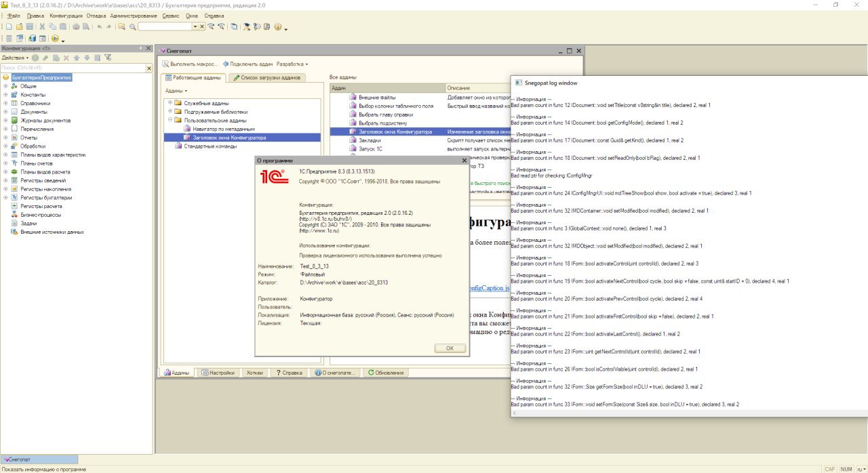Open the Действия dropdown in Конфигурация panel
The height and width of the screenshot is (473, 868).
15,58
